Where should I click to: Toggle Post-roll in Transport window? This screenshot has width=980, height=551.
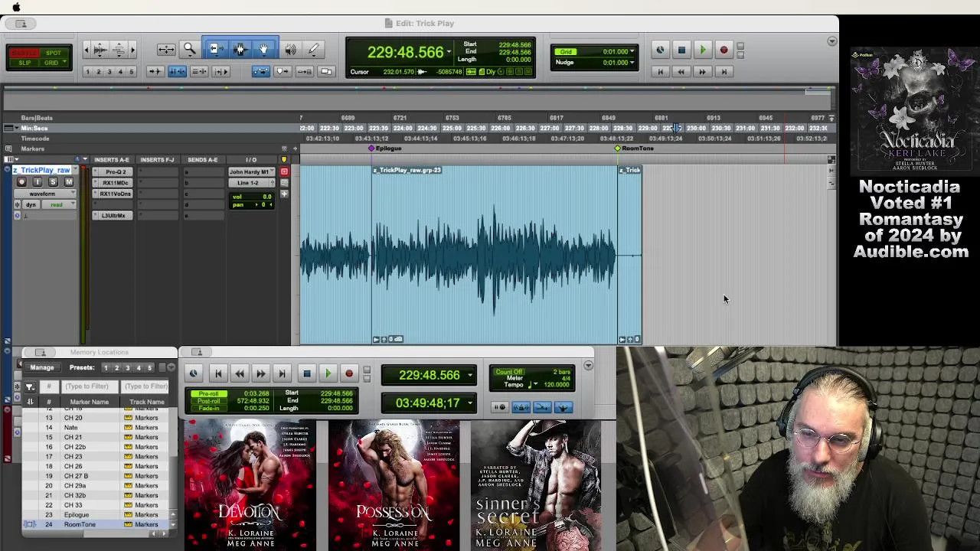[208, 401]
